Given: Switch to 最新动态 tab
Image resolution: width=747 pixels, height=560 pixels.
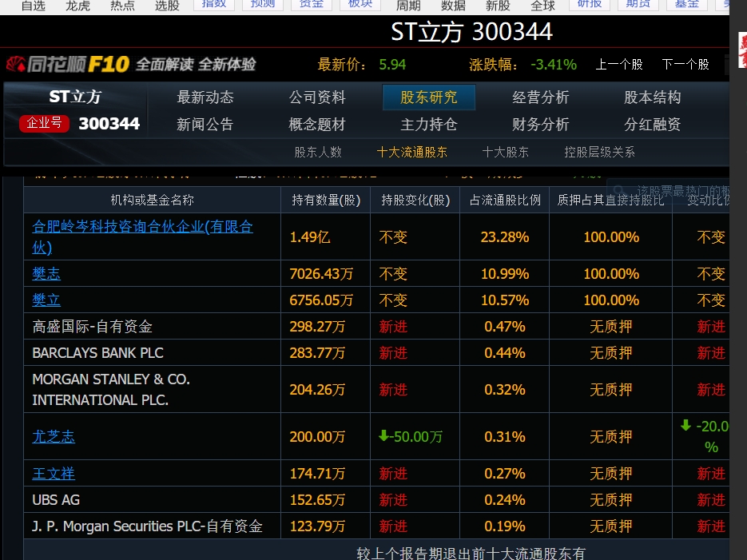Looking at the screenshot, I should (x=205, y=97).
